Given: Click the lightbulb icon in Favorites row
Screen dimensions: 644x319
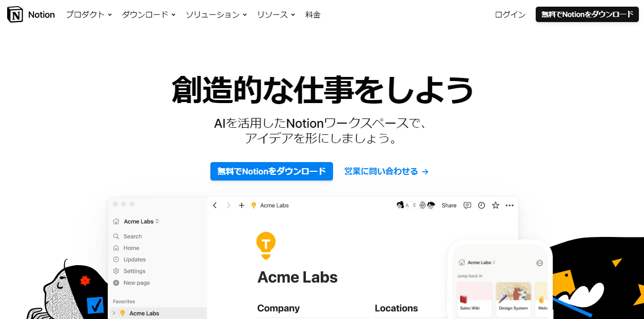Looking at the screenshot, I should [x=122, y=313].
